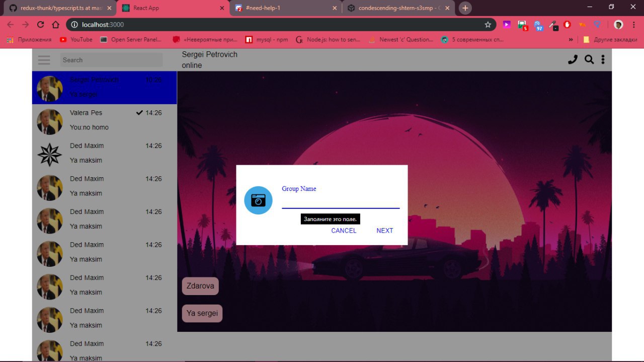Go to the browser home page
This screenshot has width=644, height=362.
tap(56, 25)
